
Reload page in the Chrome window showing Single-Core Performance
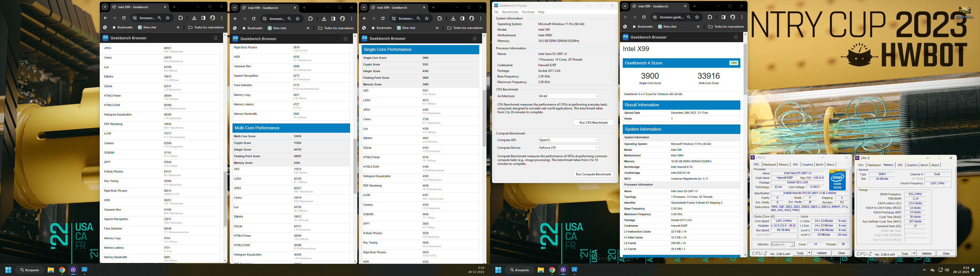point(383,18)
